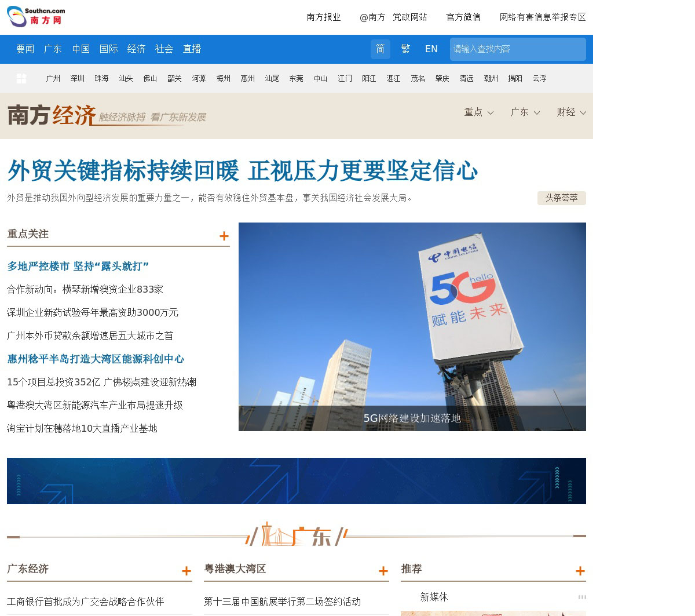Click the 南方经济 section logo
This screenshot has height=616, width=695.
click(107, 115)
